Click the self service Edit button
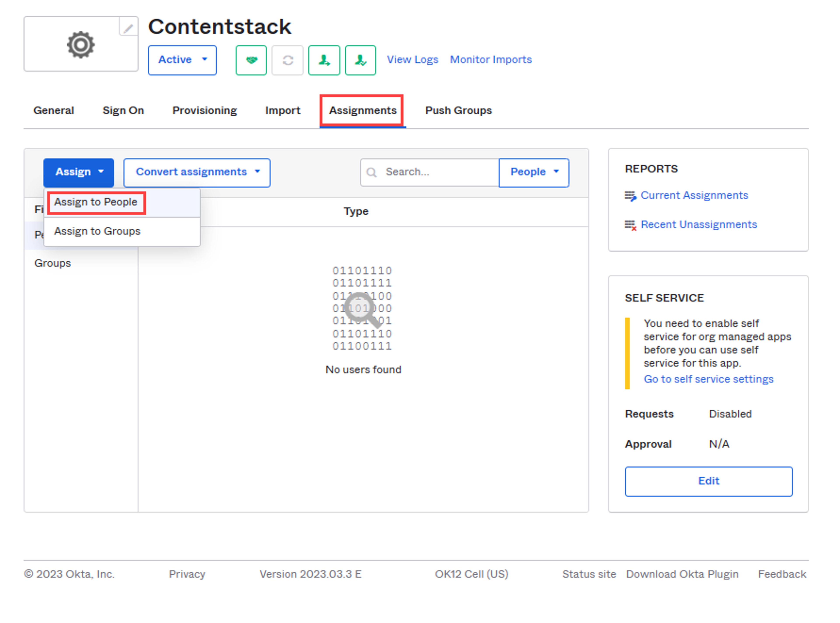 [709, 482]
